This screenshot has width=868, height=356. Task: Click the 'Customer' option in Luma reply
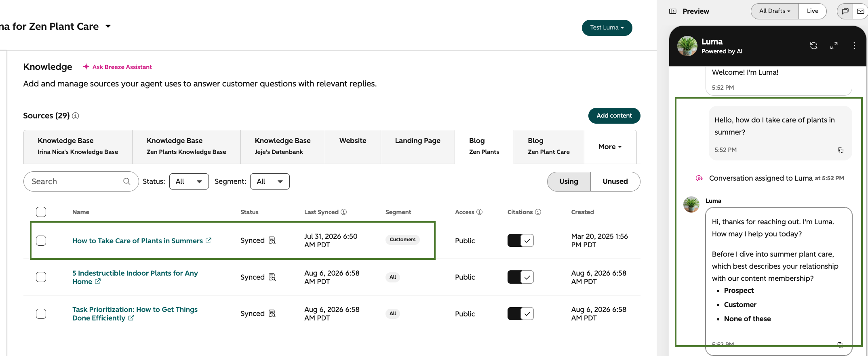(x=740, y=305)
